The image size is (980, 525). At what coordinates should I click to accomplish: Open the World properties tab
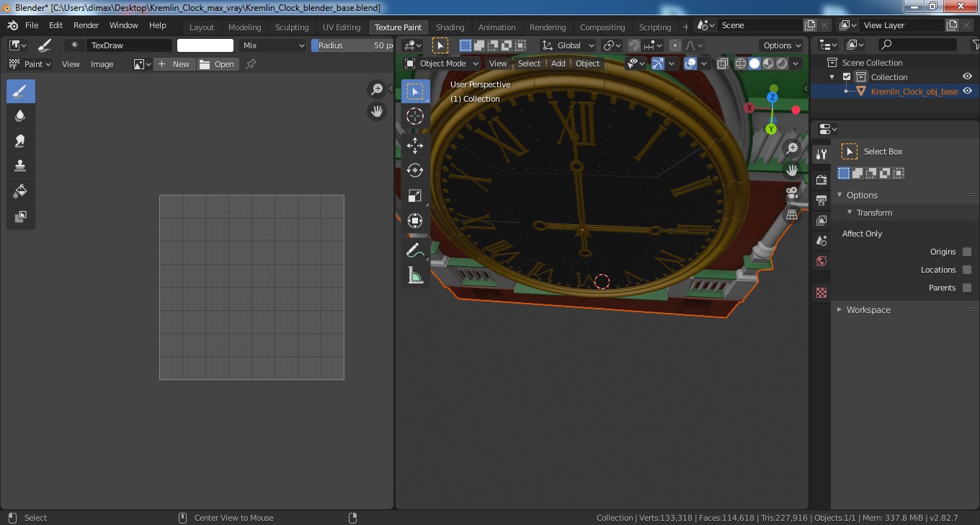point(821,261)
